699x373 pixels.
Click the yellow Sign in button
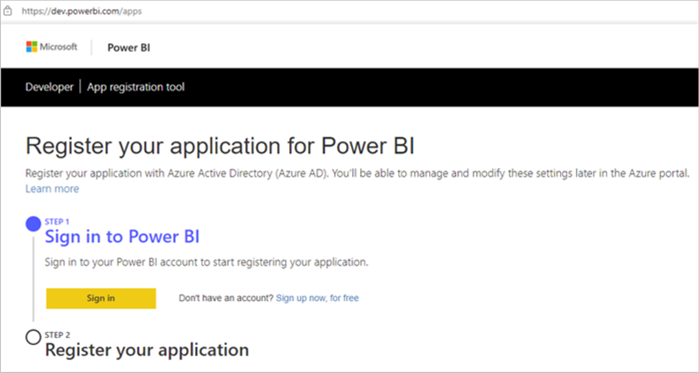(x=101, y=298)
